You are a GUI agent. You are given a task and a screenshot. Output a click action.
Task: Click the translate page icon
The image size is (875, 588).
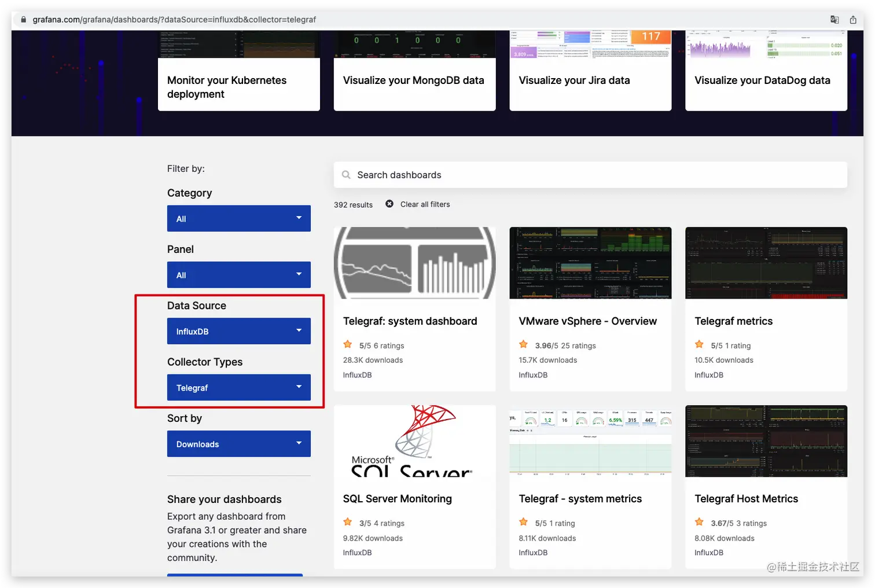(x=834, y=19)
